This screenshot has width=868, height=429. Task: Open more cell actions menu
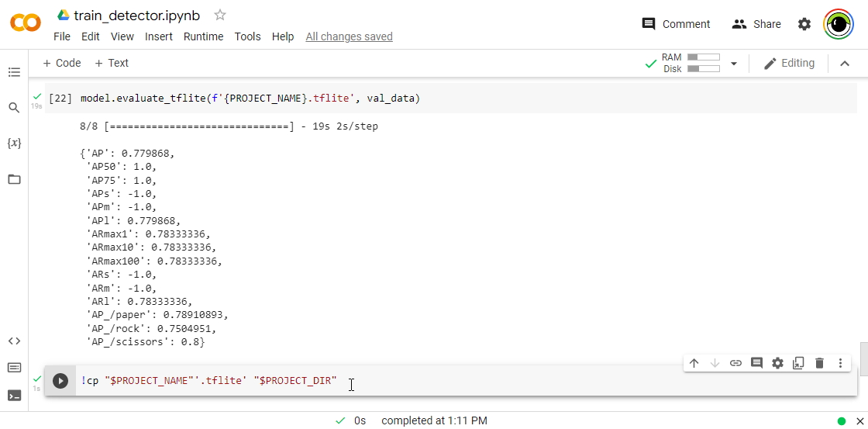tap(840, 363)
